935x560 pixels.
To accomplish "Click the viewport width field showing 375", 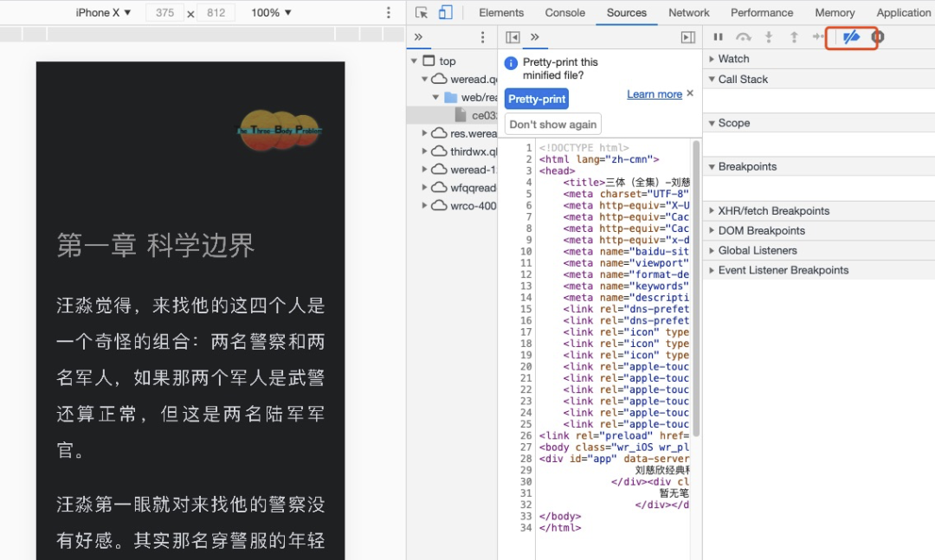I will 164,13.
